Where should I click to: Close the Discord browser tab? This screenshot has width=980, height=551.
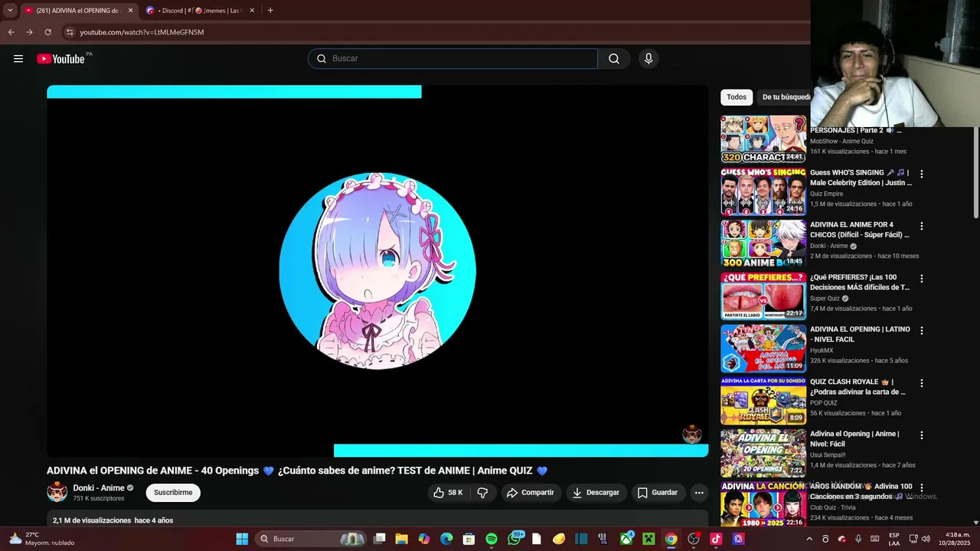(252, 11)
